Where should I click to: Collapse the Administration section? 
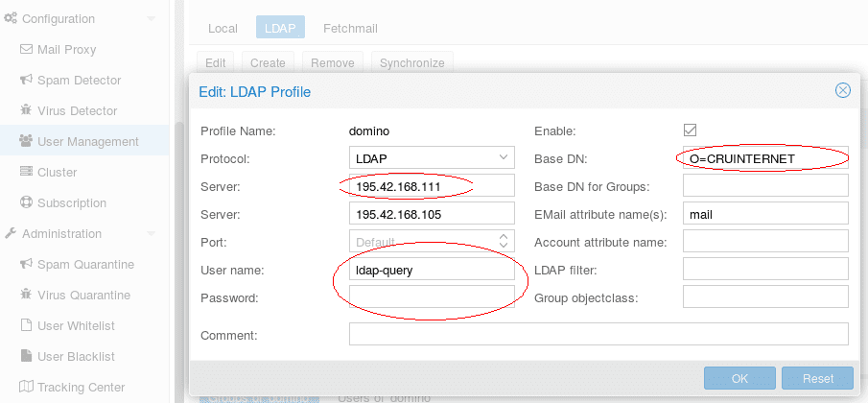point(151,234)
